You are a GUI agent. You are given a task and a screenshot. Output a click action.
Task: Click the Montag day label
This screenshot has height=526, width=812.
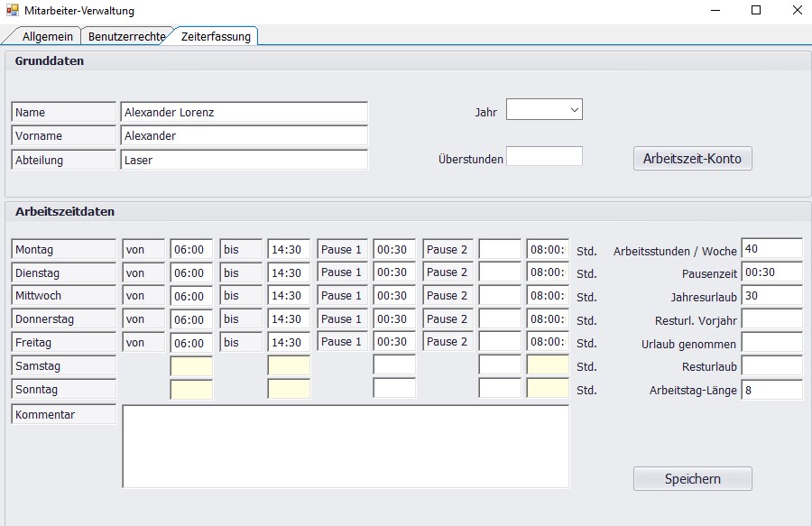64,249
